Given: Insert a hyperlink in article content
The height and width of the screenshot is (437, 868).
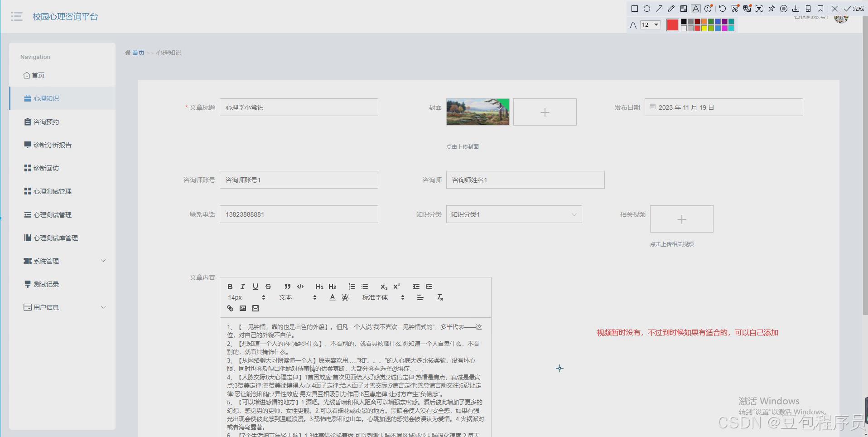Looking at the screenshot, I should [230, 308].
